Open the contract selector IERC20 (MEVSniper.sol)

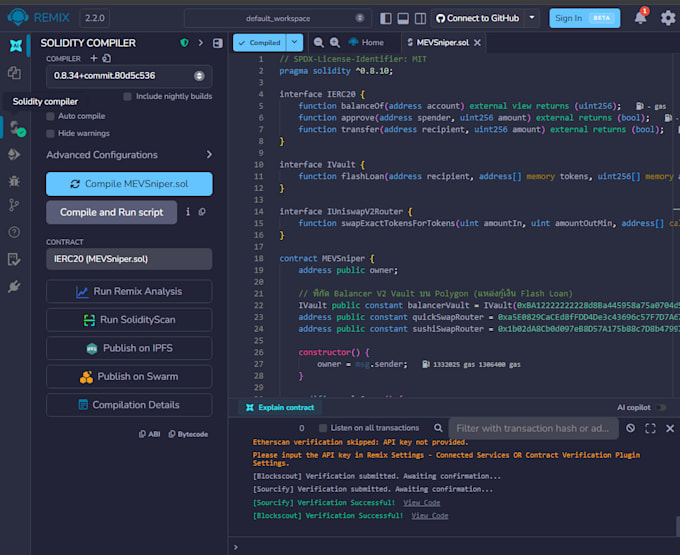click(x=129, y=259)
